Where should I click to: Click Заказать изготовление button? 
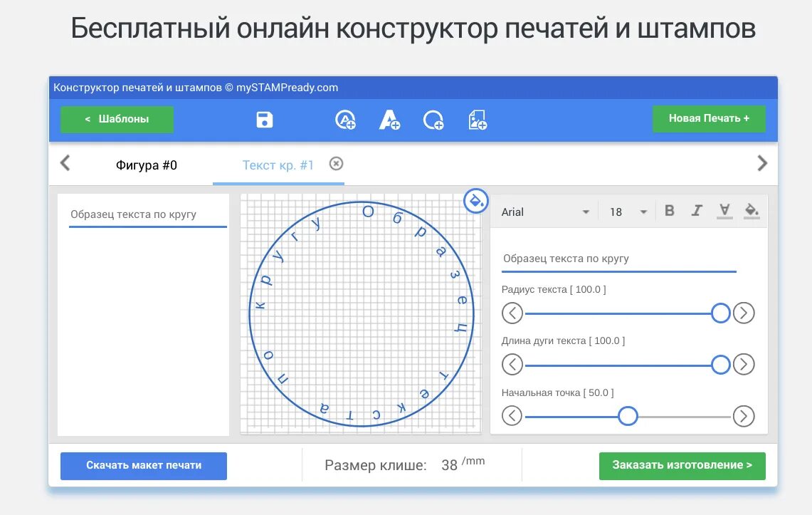(x=682, y=466)
